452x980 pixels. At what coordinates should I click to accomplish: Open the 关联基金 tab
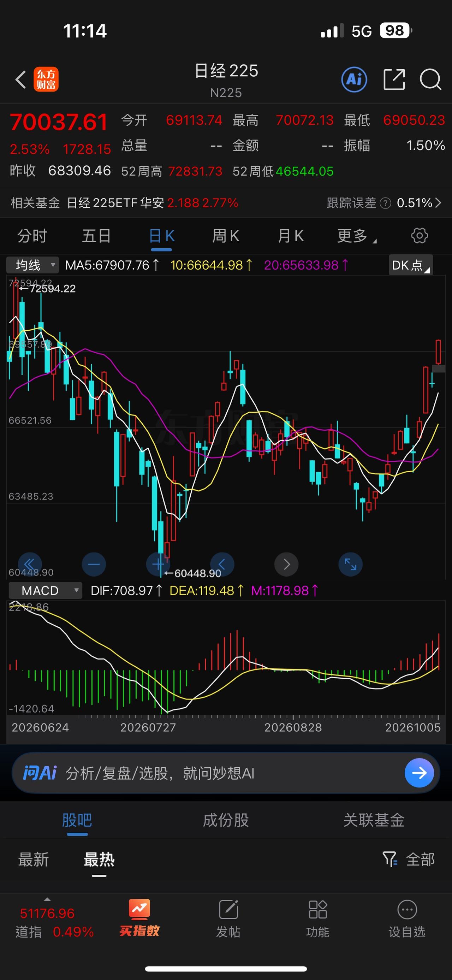(374, 821)
